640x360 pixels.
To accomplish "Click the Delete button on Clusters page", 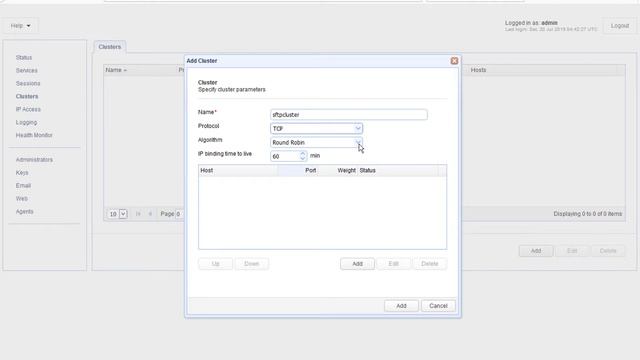I will click(x=608, y=251).
